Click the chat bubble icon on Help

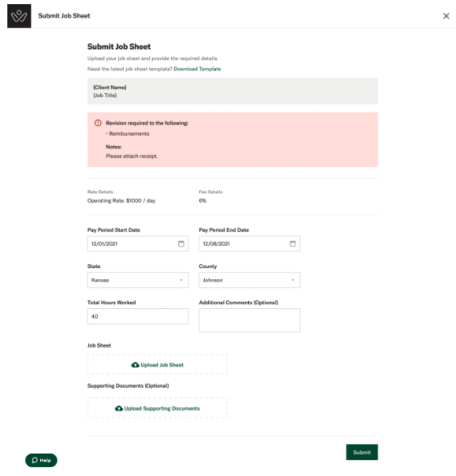tap(35, 460)
